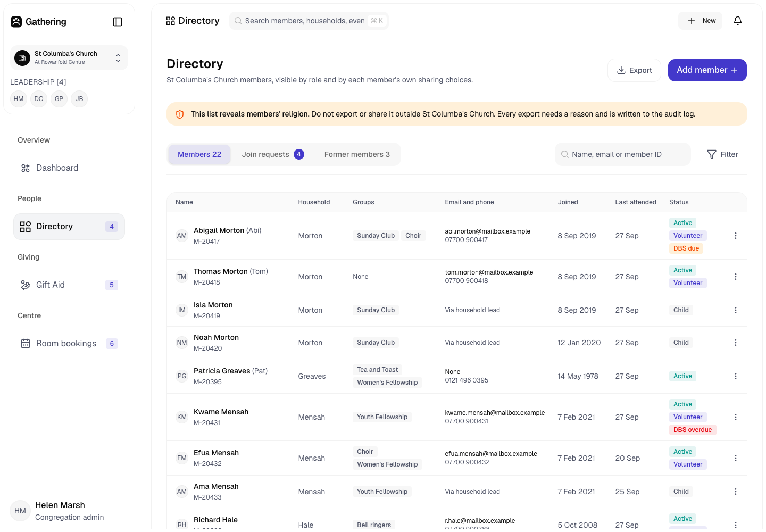Switch to Former members 3 tab

coord(357,154)
